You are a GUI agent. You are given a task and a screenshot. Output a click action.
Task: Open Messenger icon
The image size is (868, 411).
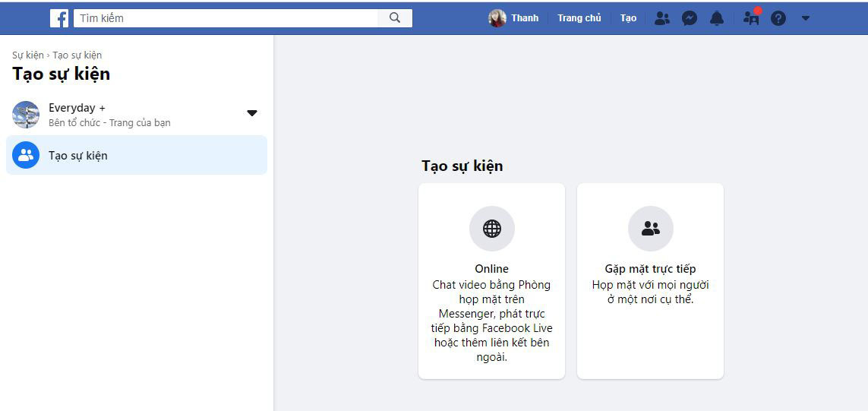click(690, 18)
